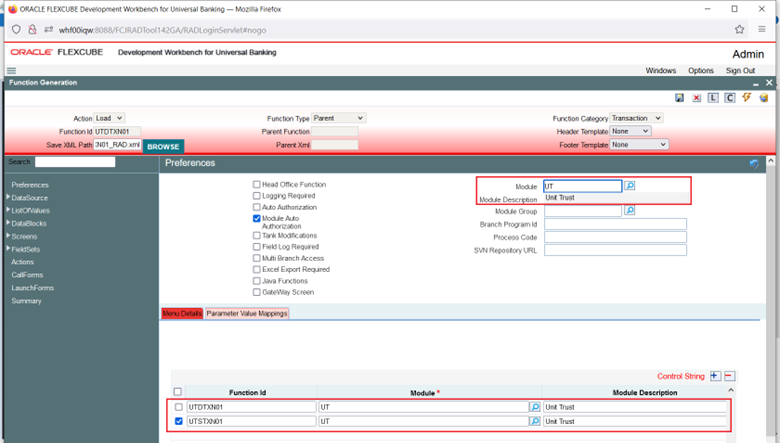Click the globe refresh toolbar icon
The width and height of the screenshot is (780, 443).
[x=764, y=98]
